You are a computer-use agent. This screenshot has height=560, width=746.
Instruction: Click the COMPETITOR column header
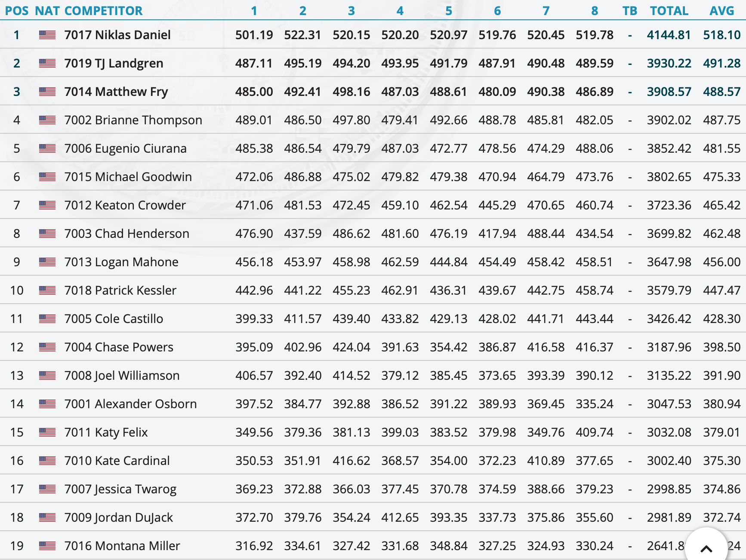(103, 11)
